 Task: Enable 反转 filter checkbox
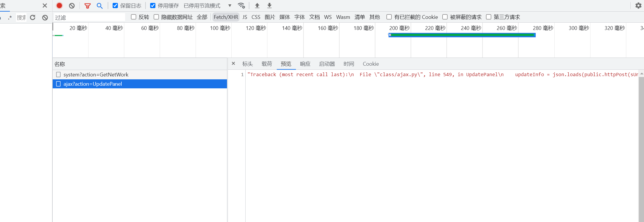coord(134,17)
